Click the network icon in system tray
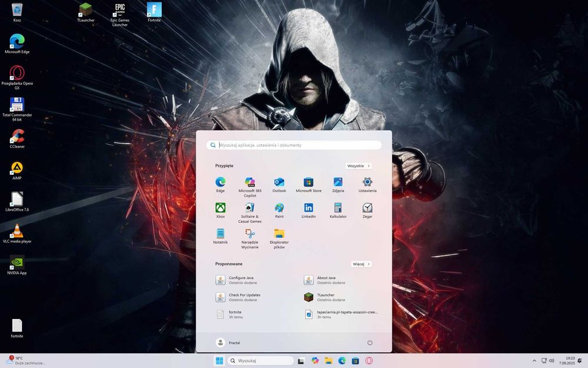 (544, 360)
